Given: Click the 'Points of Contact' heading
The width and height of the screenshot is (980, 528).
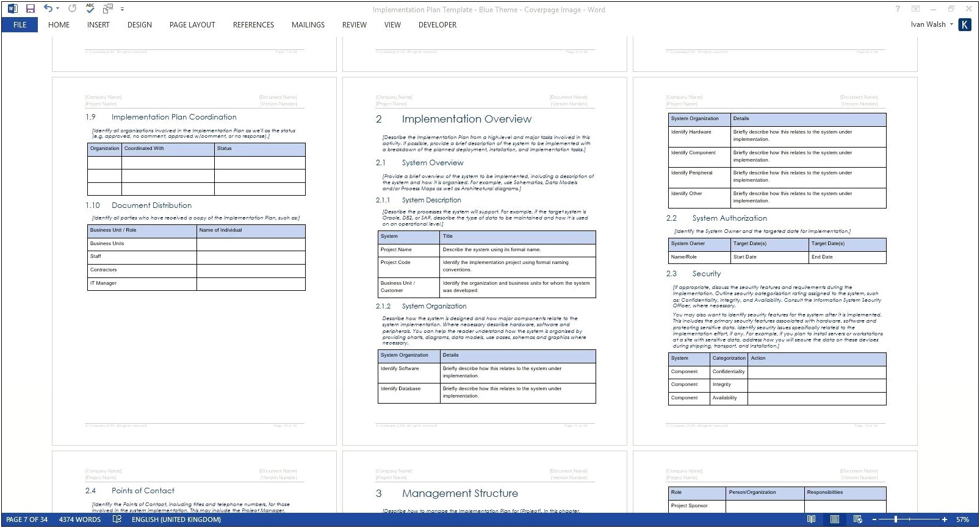Looking at the screenshot, I should (143, 491).
